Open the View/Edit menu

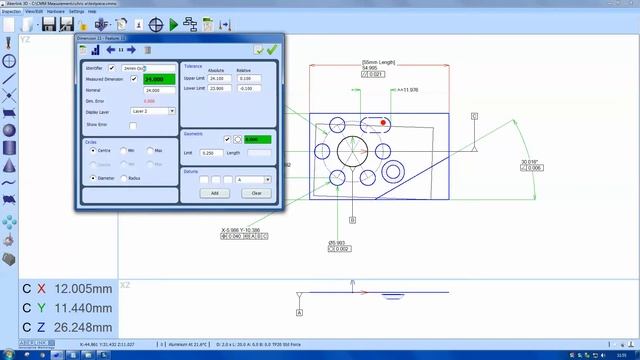tap(34, 11)
